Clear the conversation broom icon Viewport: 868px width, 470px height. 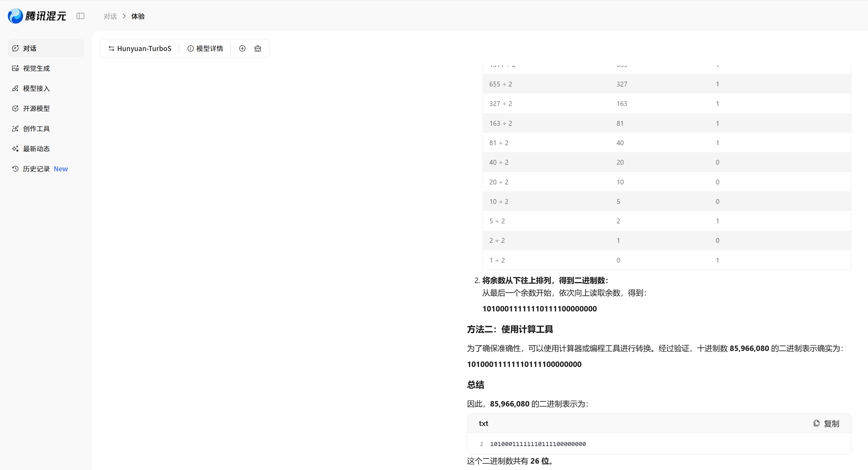click(258, 48)
